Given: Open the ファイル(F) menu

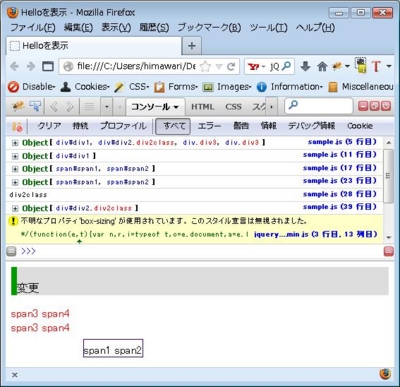Looking at the screenshot, I should [x=33, y=27].
